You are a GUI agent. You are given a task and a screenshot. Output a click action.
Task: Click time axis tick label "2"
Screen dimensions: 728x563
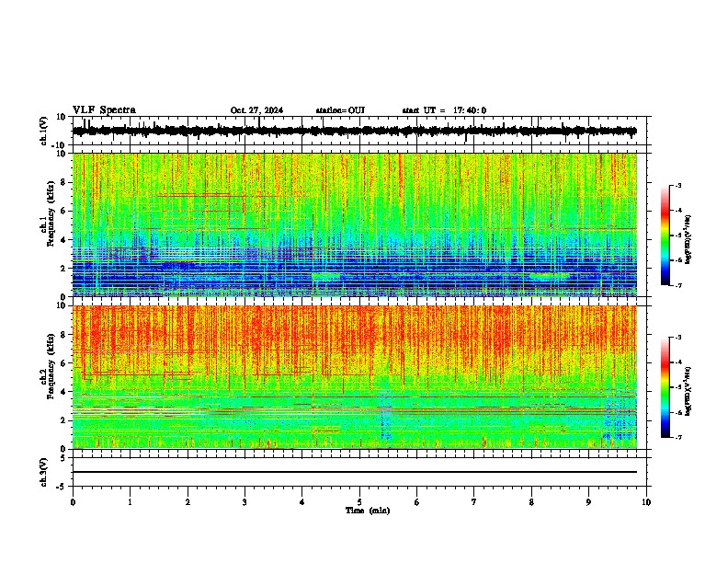point(188,502)
